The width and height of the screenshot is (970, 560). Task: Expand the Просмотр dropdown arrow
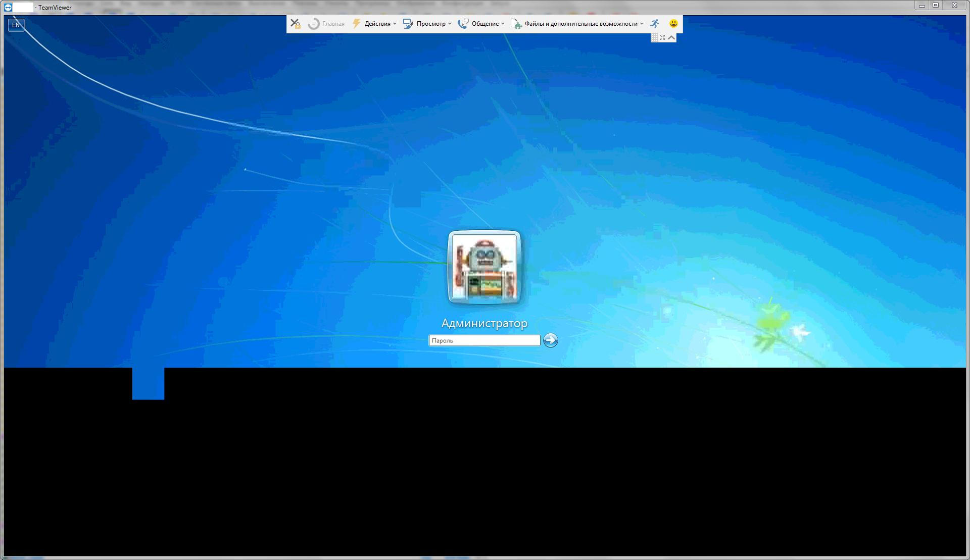click(450, 24)
